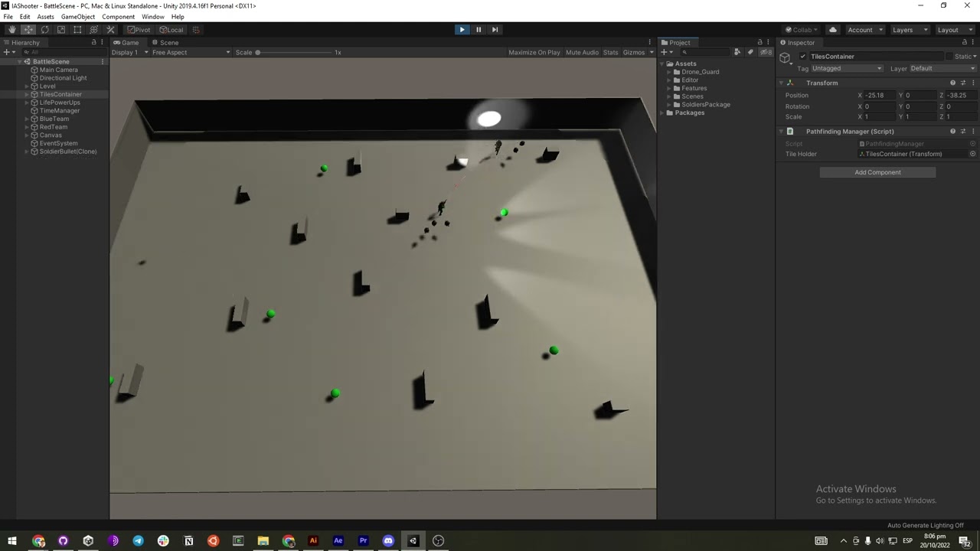Pause the running game
Viewport: 980px width, 551px height.
pos(479,30)
